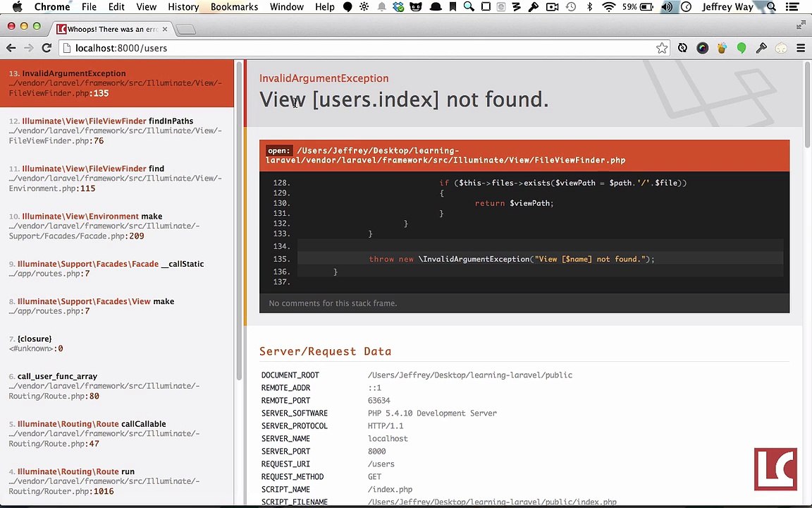Click the 'View [users.index] not found.' heading
Screen dimensions: 812x508
point(404,99)
